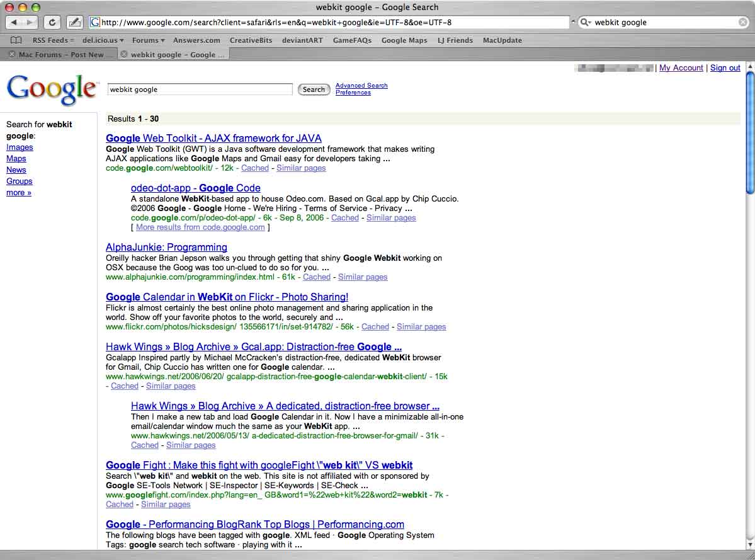
Task: Click the Google favicon in the address bar
Action: tap(95, 22)
